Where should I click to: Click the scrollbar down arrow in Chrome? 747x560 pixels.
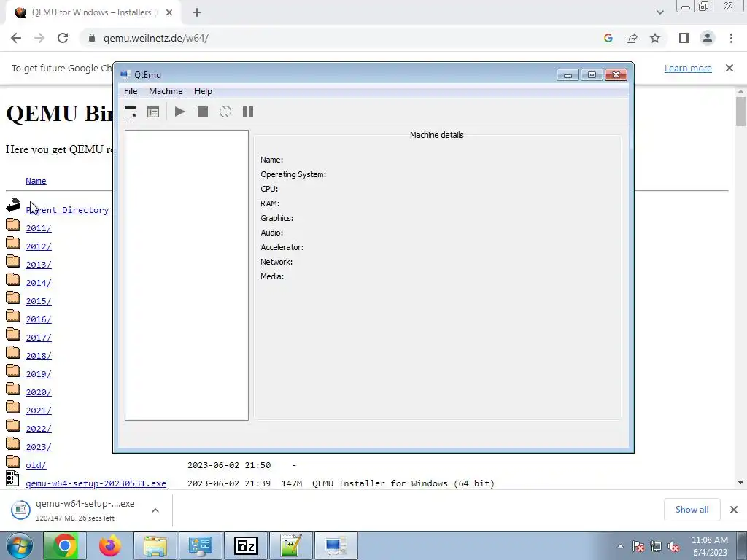[740, 483]
